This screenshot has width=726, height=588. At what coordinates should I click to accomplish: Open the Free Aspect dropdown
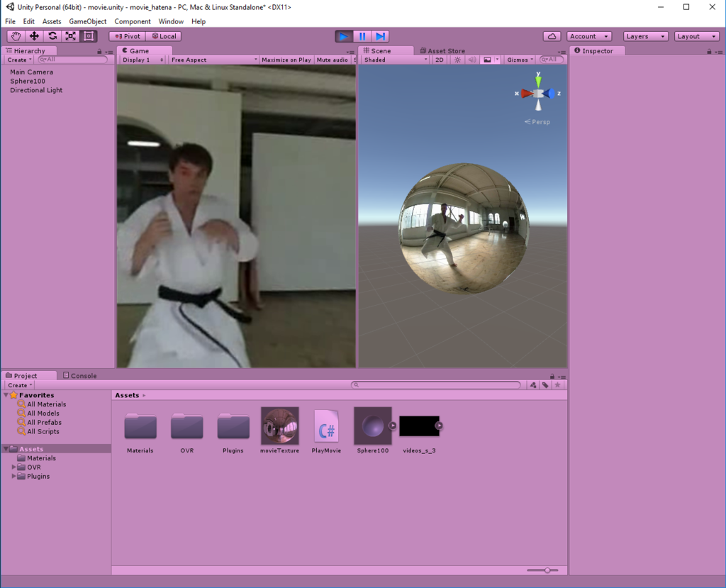point(214,60)
